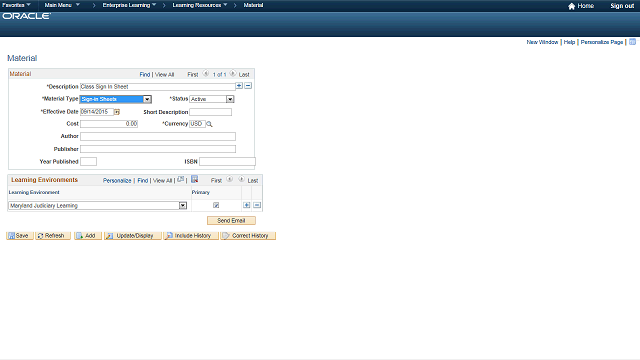640x360 pixels.
Task: Click the Send Email button
Action: (x=231, y=220)
